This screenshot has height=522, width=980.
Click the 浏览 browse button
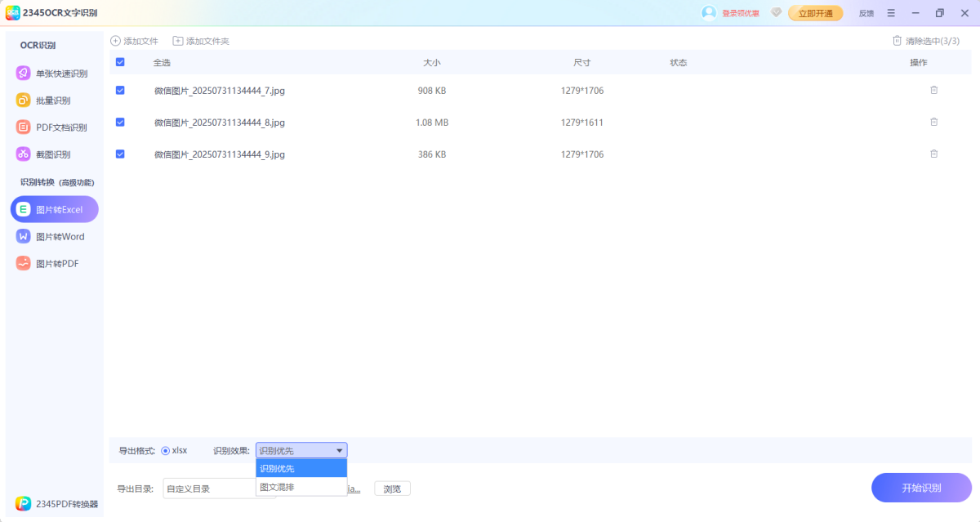(392, 489)
